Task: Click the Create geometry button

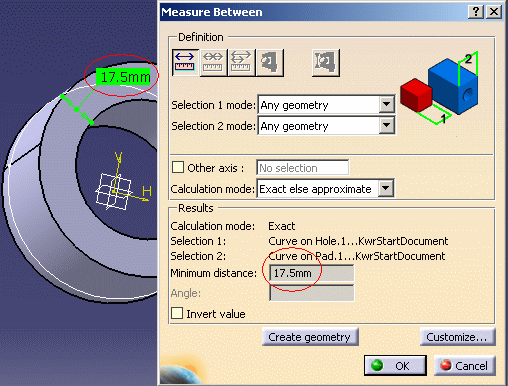Action: click(x=310, y=337)
